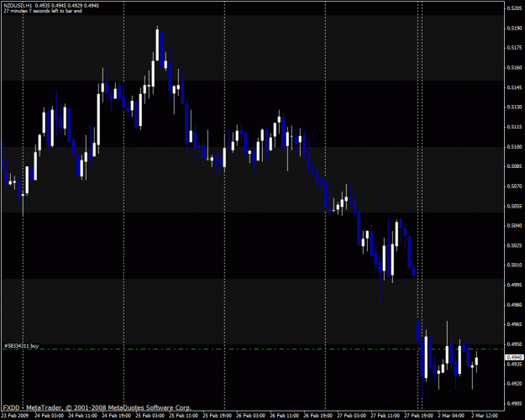Click the 25 Feb 19:00 time label

[x=217, y=416]
